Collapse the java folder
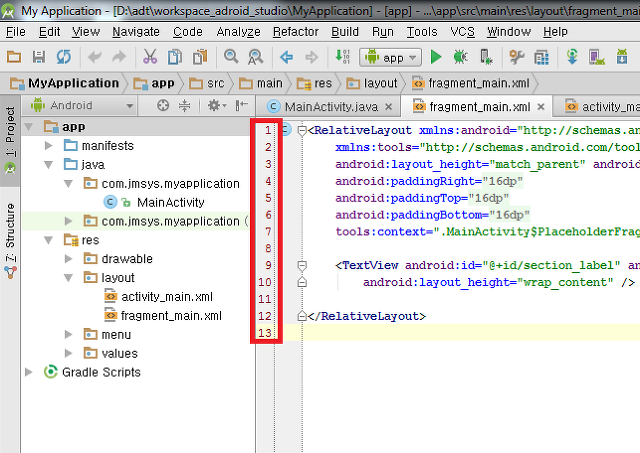640x453 pixels. tap(49, 164)
